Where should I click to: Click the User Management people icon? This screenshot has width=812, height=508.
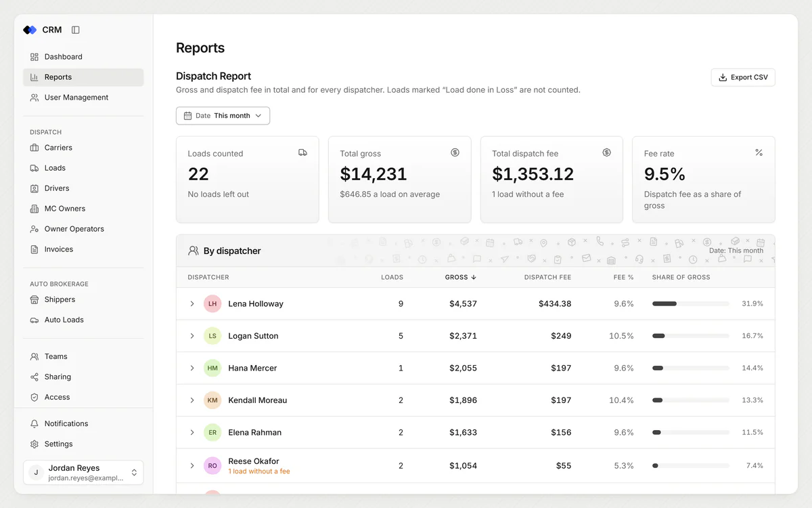click(35, 98)
